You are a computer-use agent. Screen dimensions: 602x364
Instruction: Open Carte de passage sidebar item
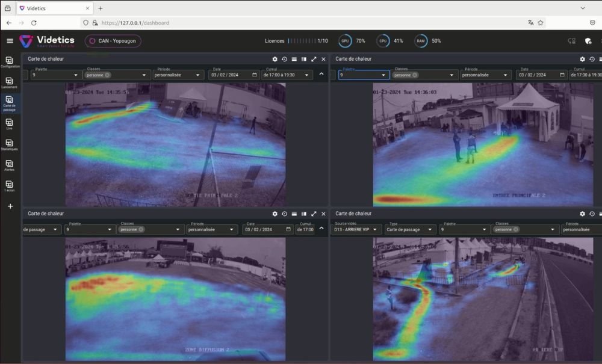point(10,103)
